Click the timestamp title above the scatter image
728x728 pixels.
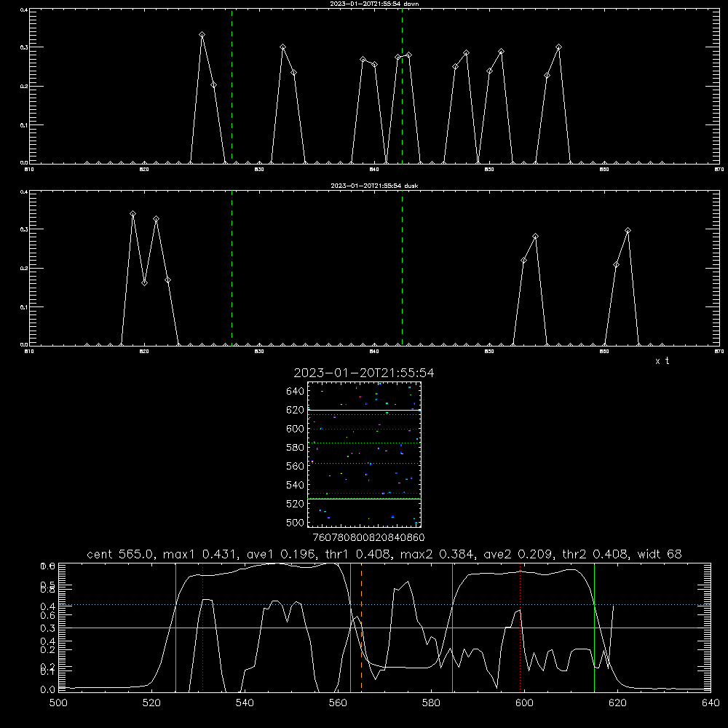364,373
